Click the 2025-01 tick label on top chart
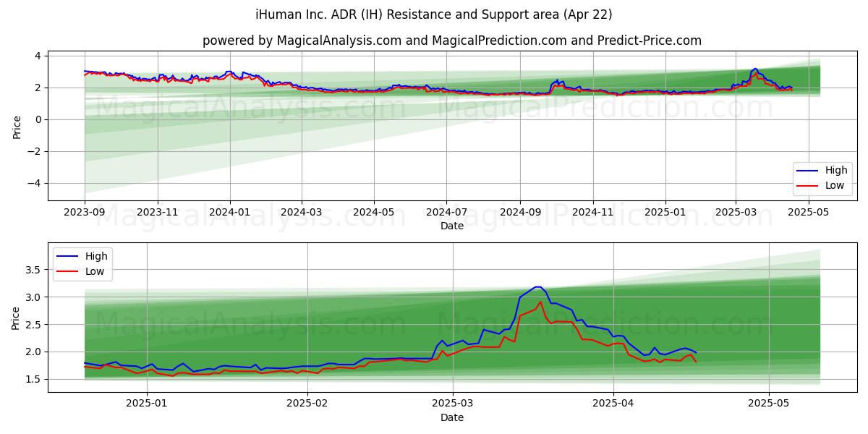Viewport: 868px width, 434px height. coord(665,213)
